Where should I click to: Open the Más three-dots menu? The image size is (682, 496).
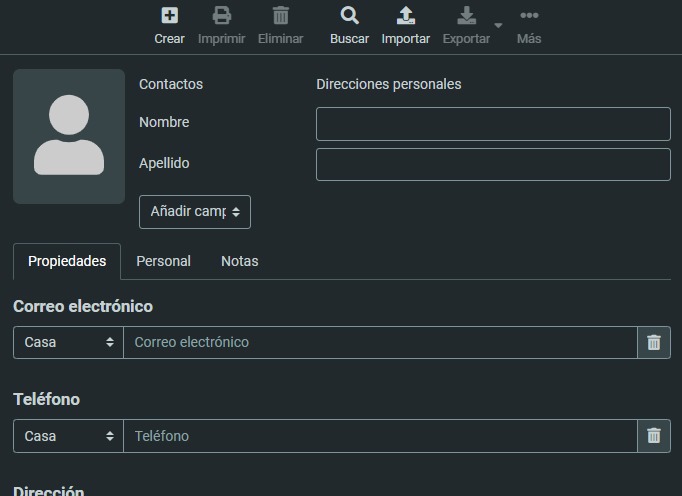click(x=529, y=17)
